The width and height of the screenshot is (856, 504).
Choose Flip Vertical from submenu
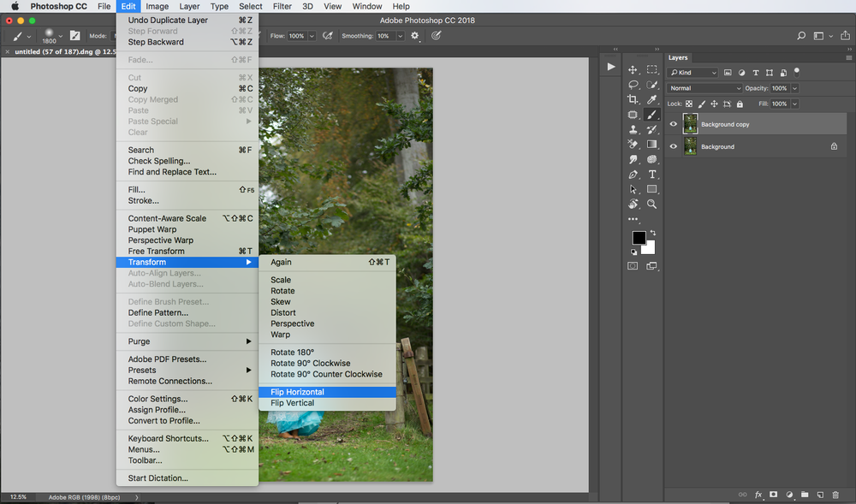click(327, 402)
